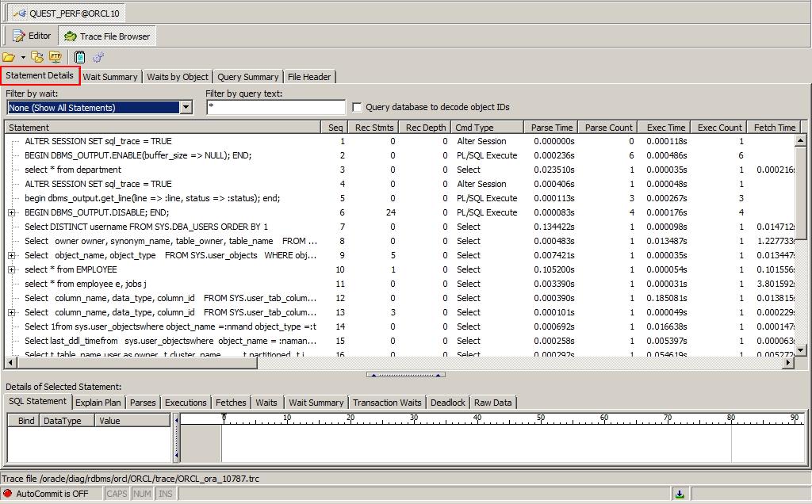Open the Explain Plan tab
The width and height of the screenshot is (812, 504).
click(98, 403)
